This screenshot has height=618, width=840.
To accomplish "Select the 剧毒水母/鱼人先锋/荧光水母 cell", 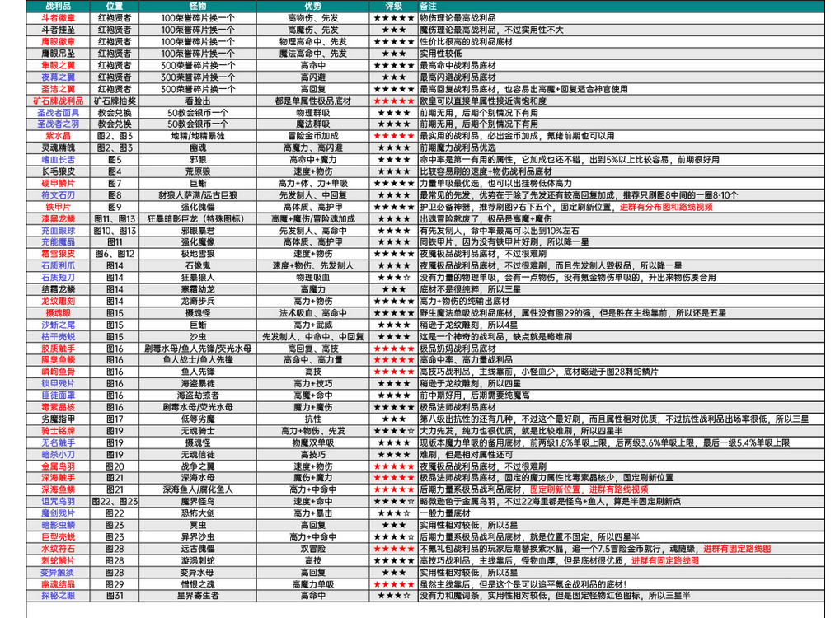I will (x=198, y=348).
